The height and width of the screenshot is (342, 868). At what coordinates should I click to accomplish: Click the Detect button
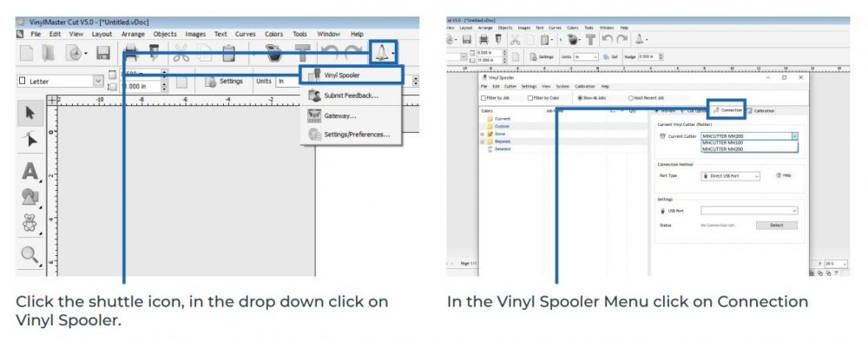[x=777, y=225]
